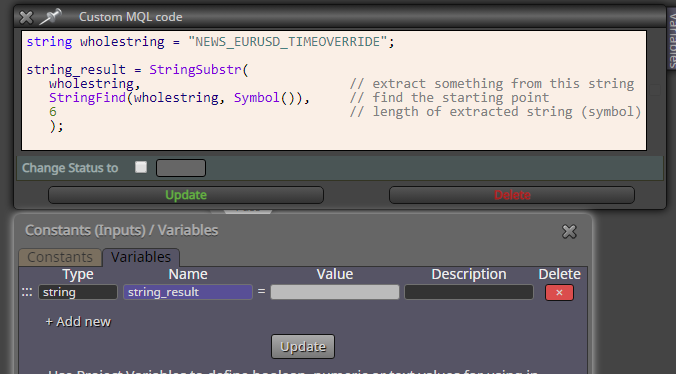The height and width of the screenshot is (374, 676).
Task: Click the comment "// find the starting point"
Action: tap(449, 98)
